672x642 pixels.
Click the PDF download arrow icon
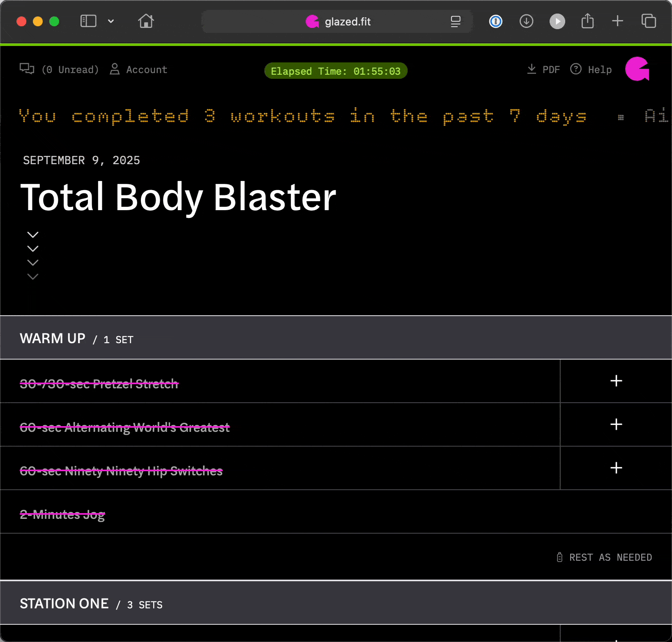pos(532,69)
